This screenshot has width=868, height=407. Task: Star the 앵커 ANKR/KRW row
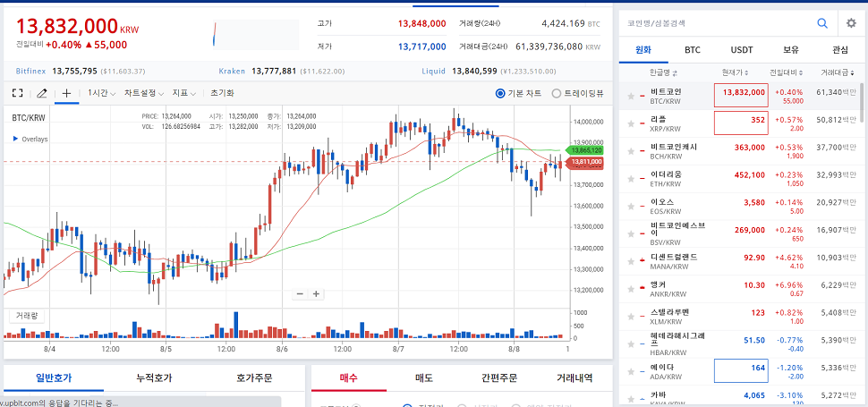630,289
